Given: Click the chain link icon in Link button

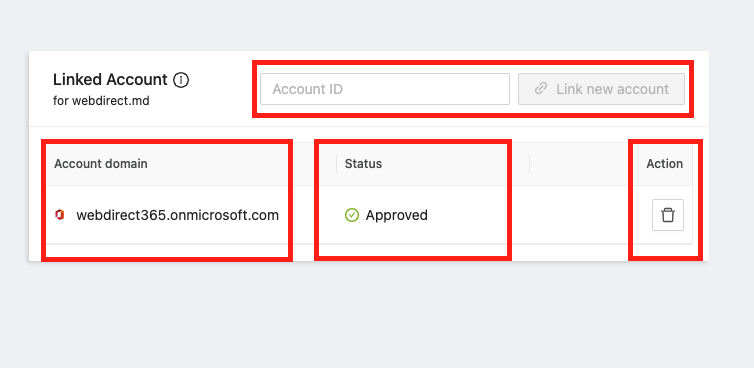Looking at the screenshot, I should (541, 89).
